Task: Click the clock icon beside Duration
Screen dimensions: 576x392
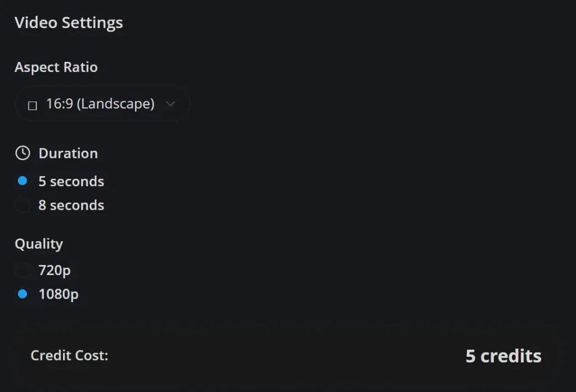Action: click(22, 152)
